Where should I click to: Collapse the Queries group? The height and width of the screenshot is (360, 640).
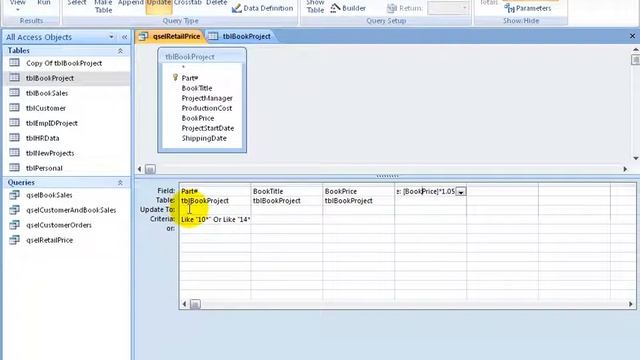click(x=120, y=182)
